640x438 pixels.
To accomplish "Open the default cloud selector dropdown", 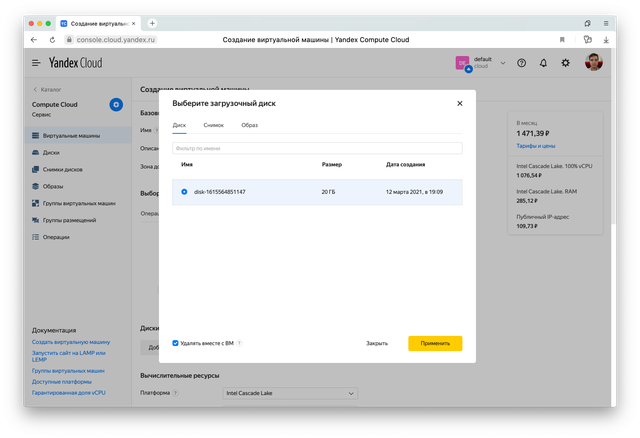I will (x=480, y=62).
